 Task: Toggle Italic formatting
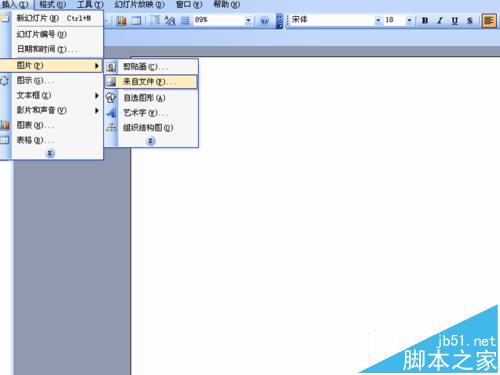point(440,21)
